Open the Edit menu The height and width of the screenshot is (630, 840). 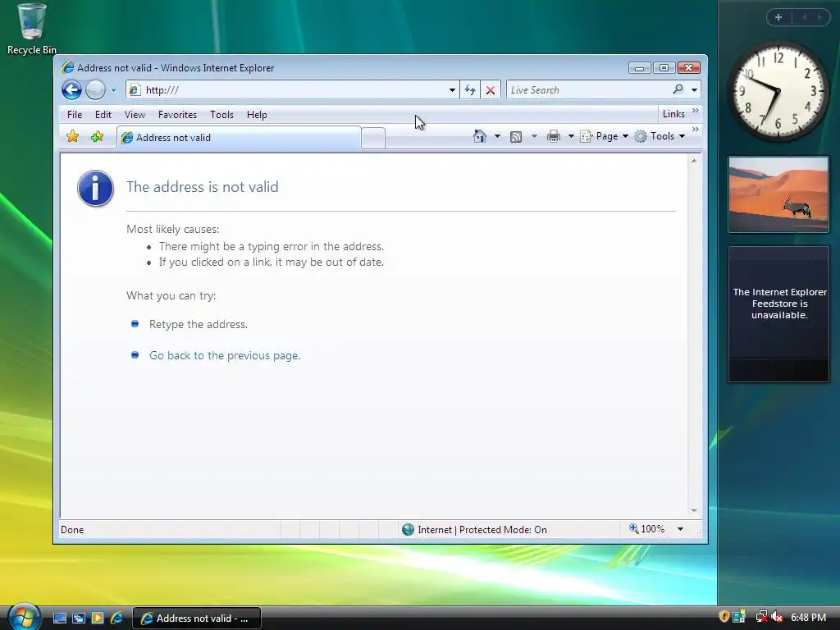[103, 115]
